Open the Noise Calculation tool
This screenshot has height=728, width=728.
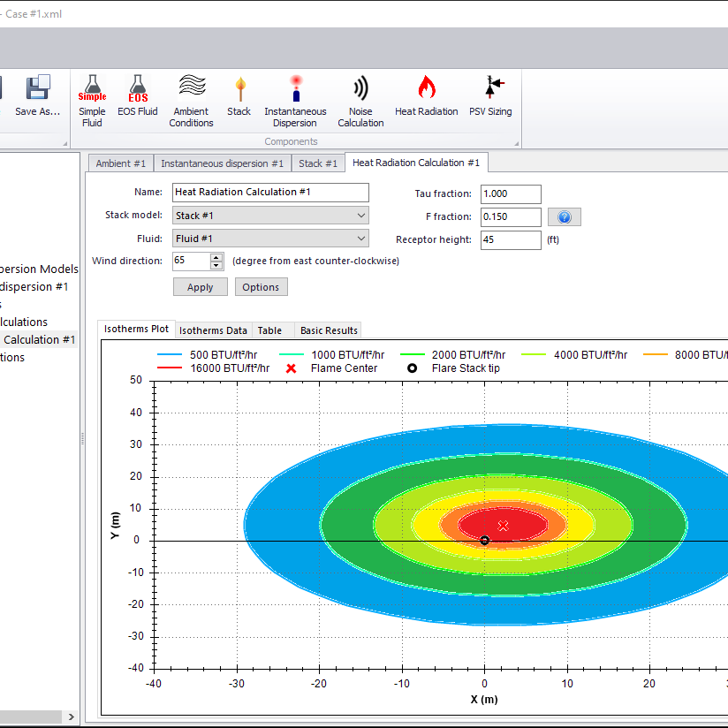(360, 89)
